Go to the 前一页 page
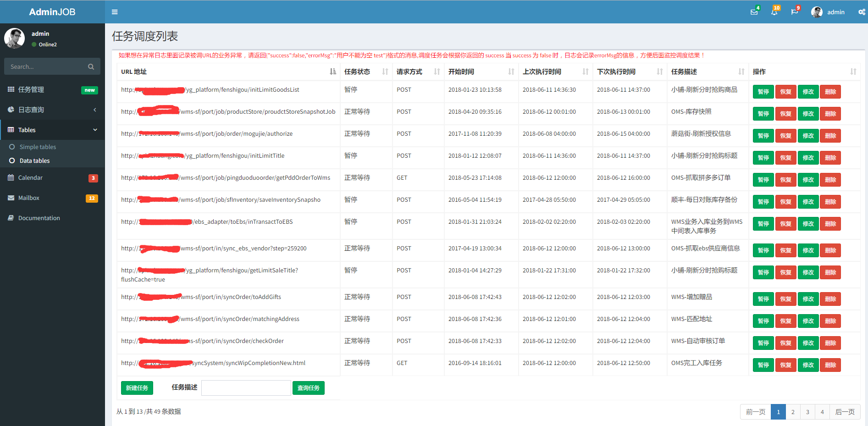The height and width of the screenshot is (426, 868). coord(756,412)
